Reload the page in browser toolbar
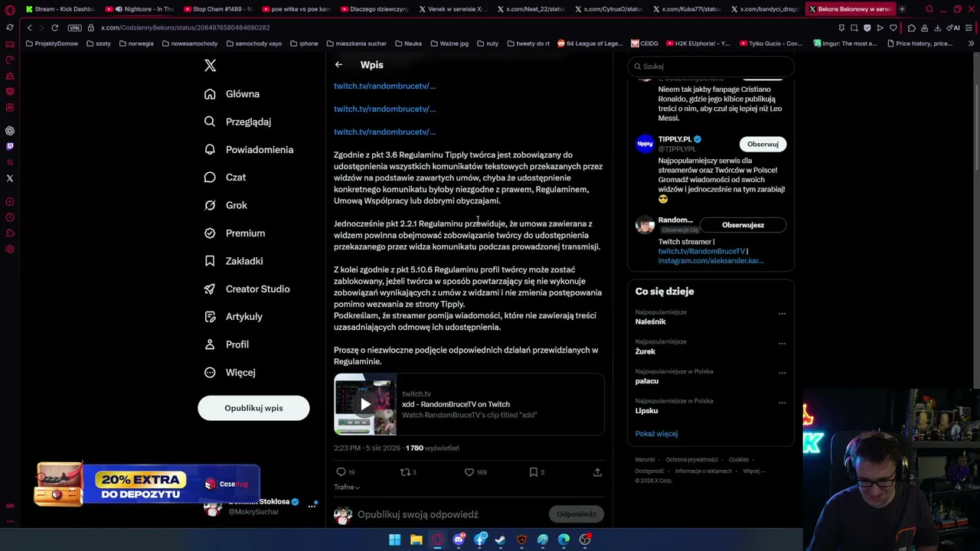This screenshot has width=980, height=551. pyautogui.click(x=55, y=28)
